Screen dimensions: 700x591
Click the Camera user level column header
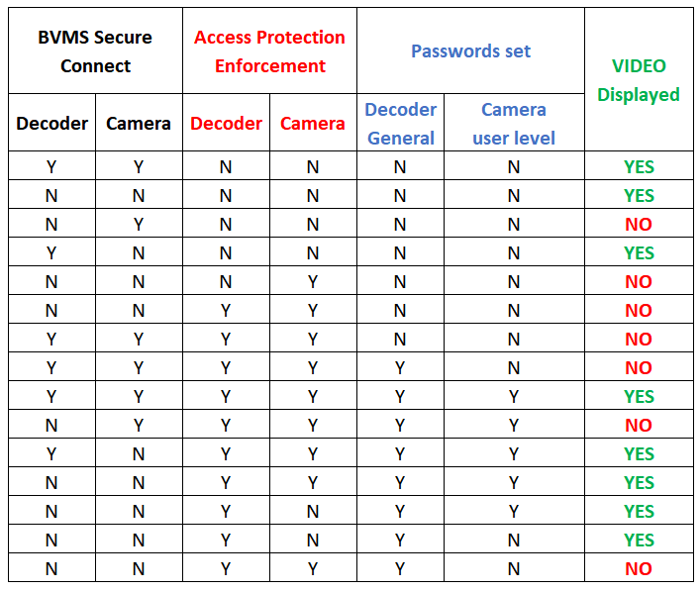[x=514, y=124]
